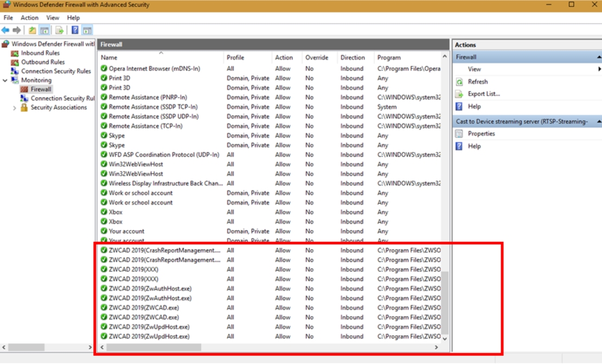
Task: Open the View menu in the menu bar
Action: (53, 18)
